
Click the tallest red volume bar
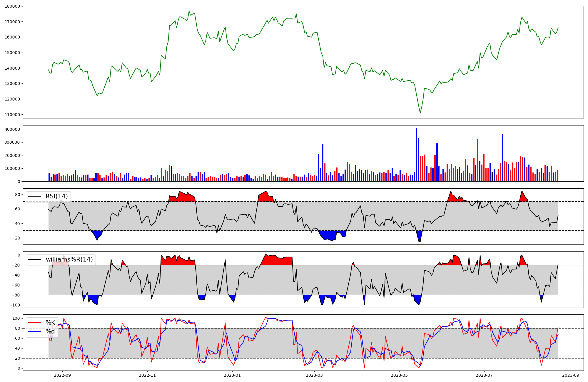pos(478,160)
